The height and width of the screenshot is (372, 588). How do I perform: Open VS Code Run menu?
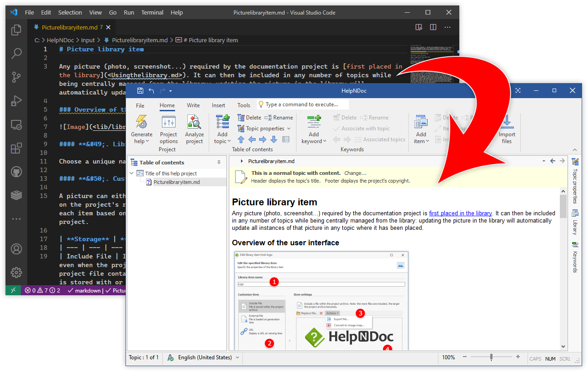[129, 13]
